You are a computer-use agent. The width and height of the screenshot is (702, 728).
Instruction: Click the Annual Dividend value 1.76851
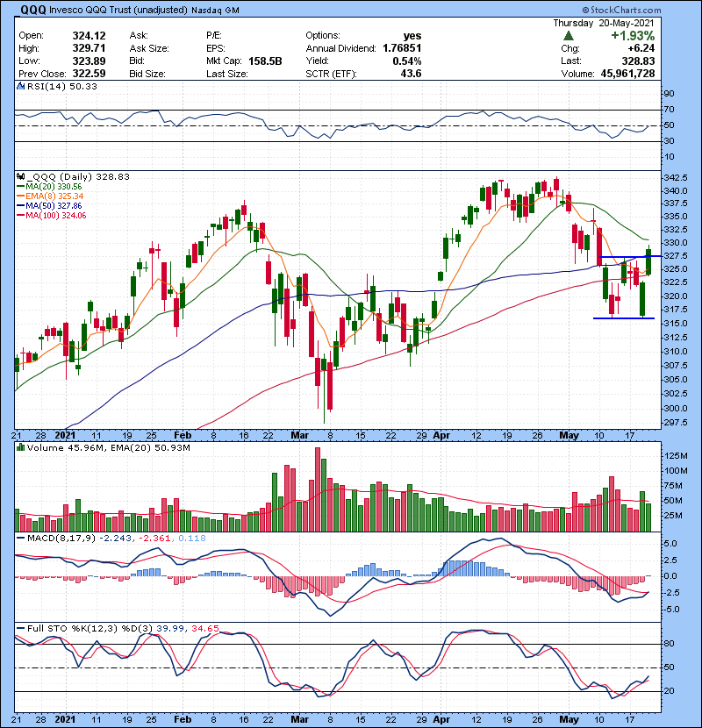(402, 48)
